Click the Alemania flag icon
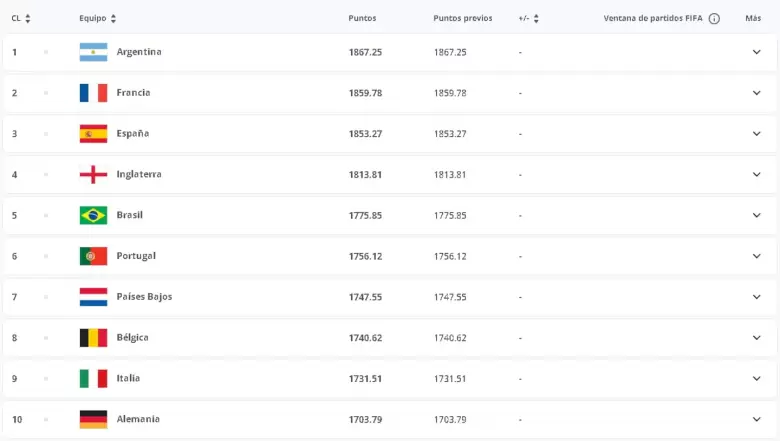 tap(94, 419)
